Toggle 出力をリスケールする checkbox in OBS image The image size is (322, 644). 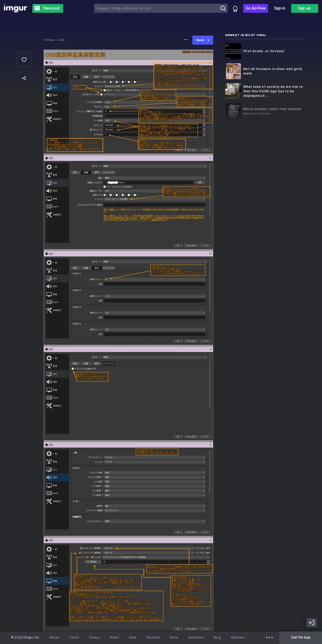tap(101, 95)
